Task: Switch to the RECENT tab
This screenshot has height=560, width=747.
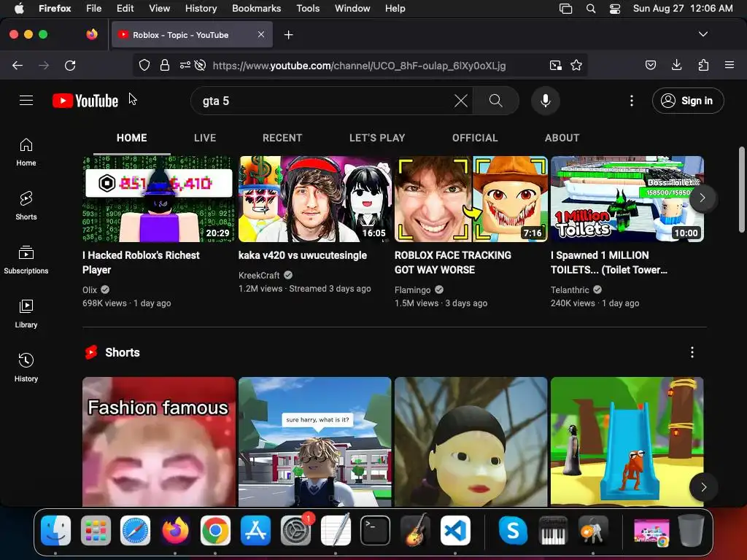Action: tap(282, 138)
